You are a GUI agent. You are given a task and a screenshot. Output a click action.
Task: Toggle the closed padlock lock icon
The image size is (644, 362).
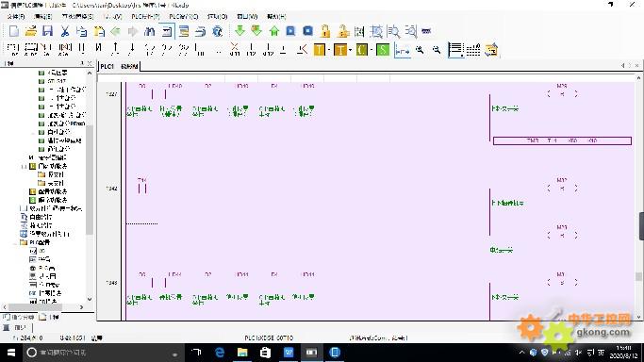click(x=325, y=31)
